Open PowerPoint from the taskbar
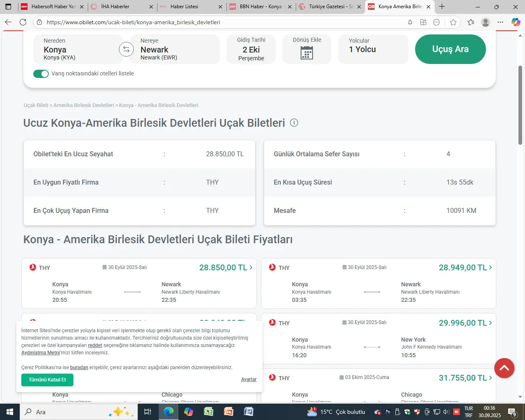This screenshot has height=420, width=525. [x=228, y=412]
